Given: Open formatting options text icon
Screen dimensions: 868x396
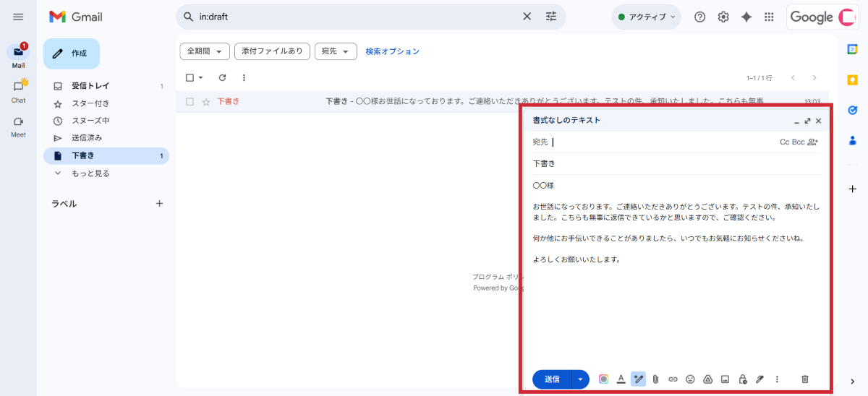Looking at the screenshot, I should [x=621, y=379].
